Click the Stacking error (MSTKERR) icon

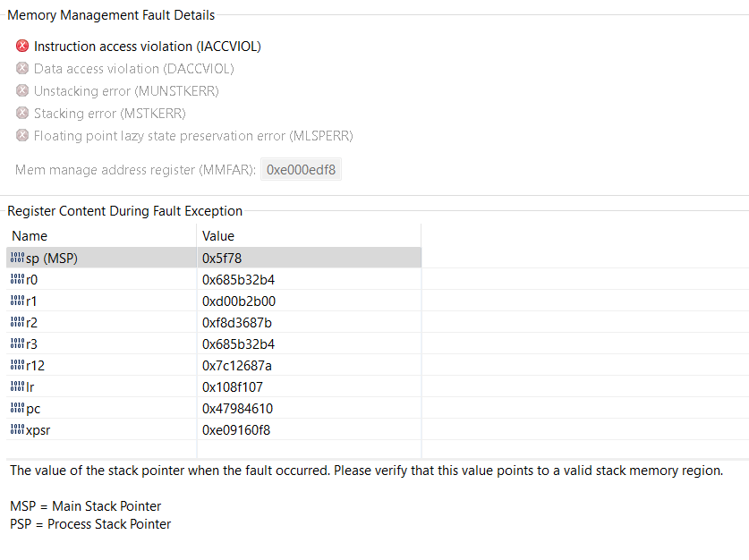point(22,114)
